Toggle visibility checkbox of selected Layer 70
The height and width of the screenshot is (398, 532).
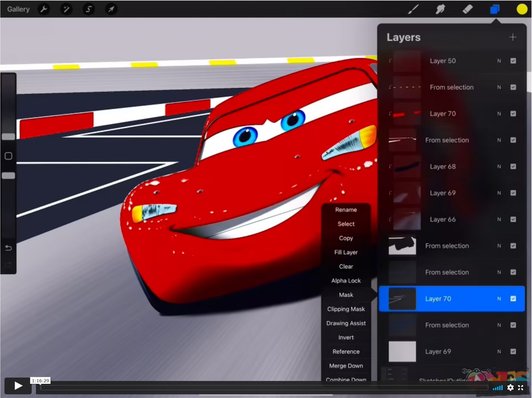click(x=513, y=299)
